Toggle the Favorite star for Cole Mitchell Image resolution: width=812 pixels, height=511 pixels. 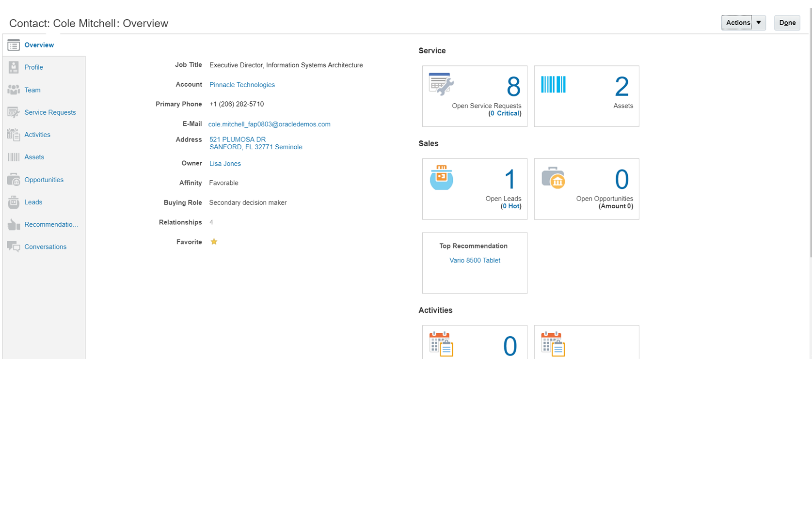click(213, 241)
